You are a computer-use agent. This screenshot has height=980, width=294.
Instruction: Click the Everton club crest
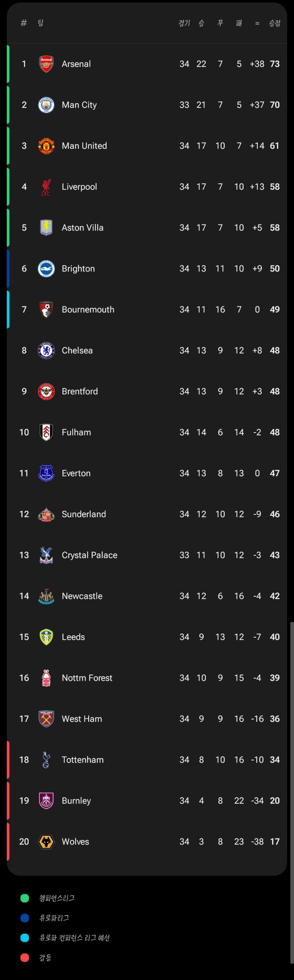pos(46,473)
